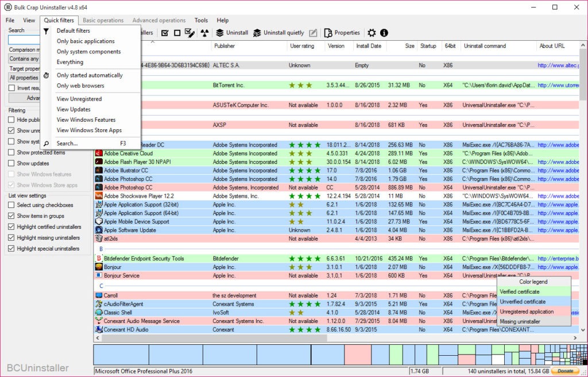This screenshot has height=377, width=588.
Task: Click the info circle icon in toolbar
Action: pyautogui.click(x=384, y=33)
